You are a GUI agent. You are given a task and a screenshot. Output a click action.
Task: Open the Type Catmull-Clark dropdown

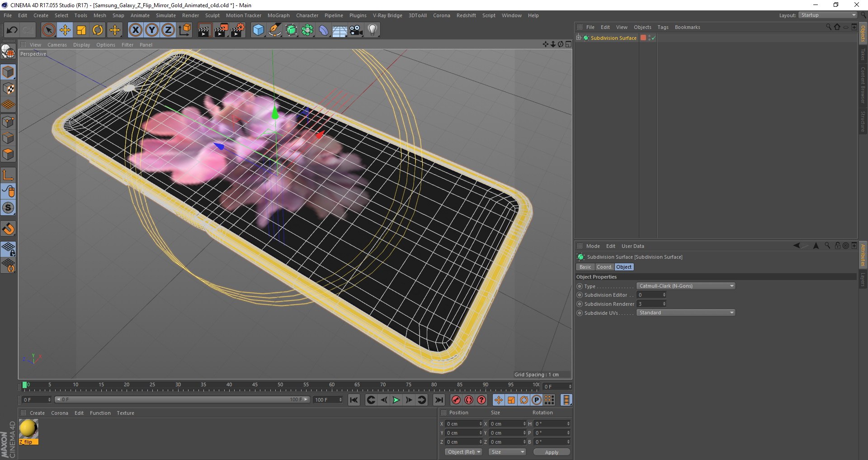point(686,286)
